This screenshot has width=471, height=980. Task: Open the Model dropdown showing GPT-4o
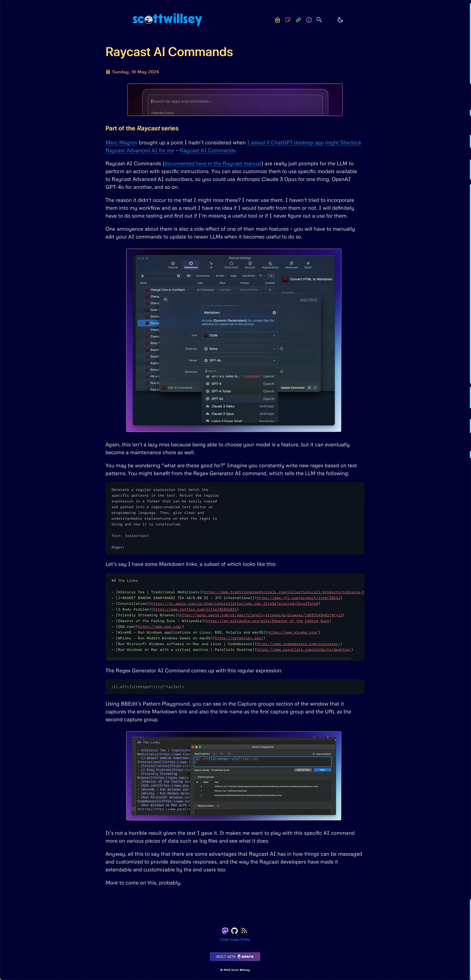(x=240, y=360)
